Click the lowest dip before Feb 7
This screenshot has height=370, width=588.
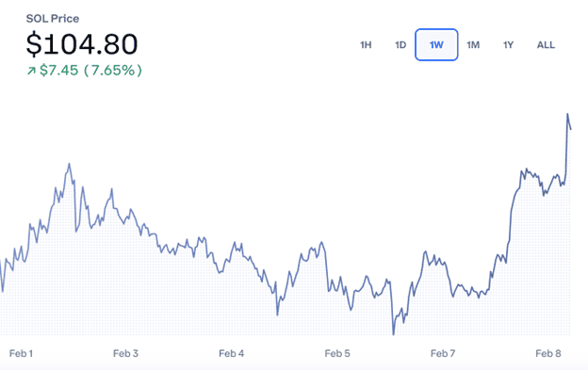click(x=393, y=334)
